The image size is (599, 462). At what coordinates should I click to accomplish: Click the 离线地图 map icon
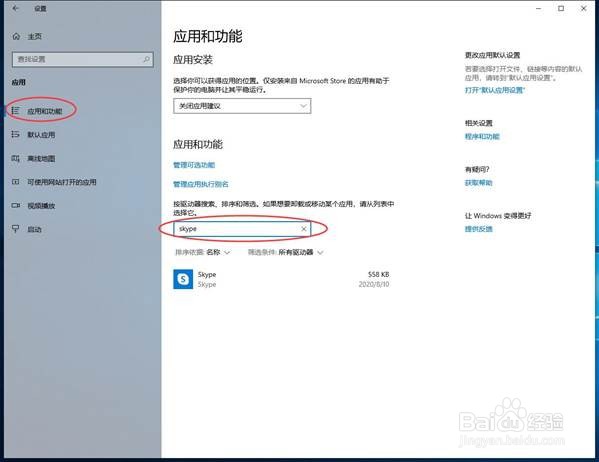coord(15,158)
